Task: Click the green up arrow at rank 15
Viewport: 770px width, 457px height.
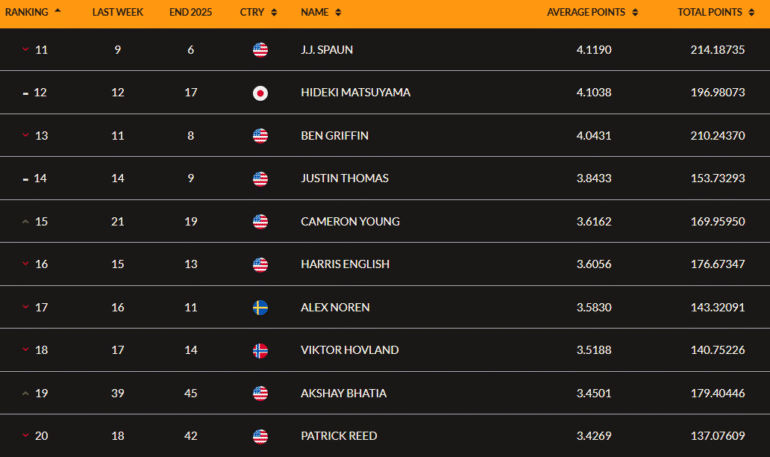Action: 25,222
